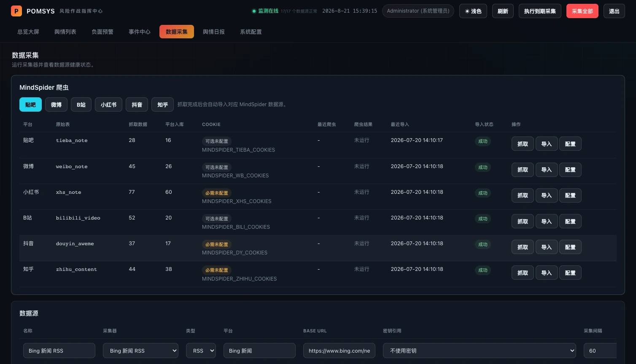Open the 采集器 Bing 新闻 RSS dropdown
Screen dimensions: 636x364
tap(140, 351)
